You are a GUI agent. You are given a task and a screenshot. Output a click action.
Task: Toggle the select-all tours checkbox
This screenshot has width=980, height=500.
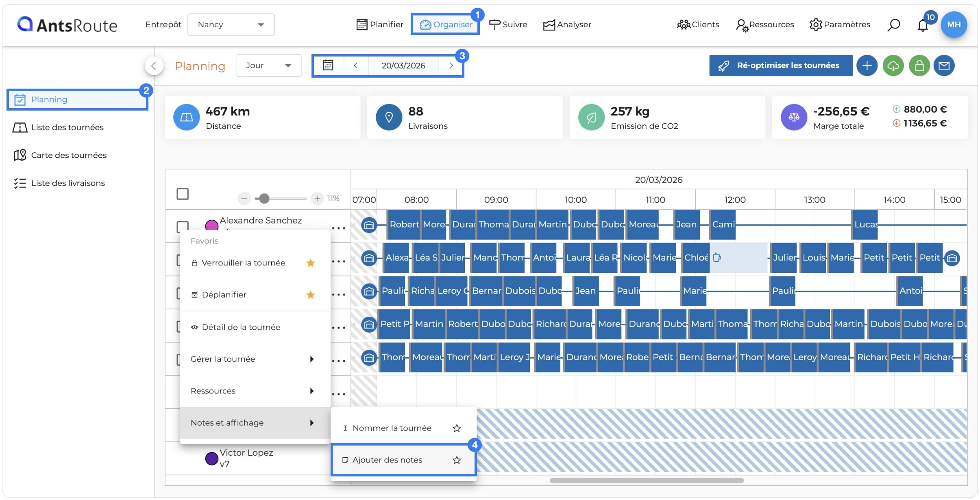click(x=183, y=194)
